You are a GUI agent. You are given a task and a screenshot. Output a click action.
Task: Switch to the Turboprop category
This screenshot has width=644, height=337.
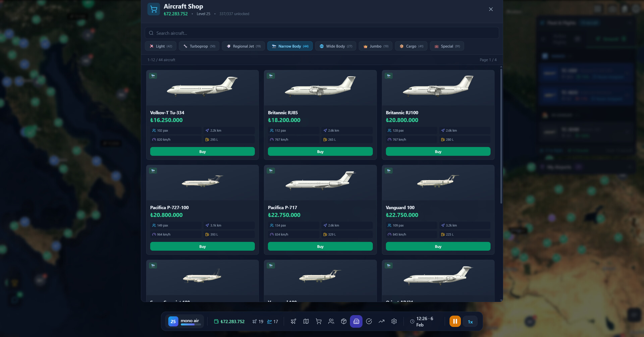(199, 46)
